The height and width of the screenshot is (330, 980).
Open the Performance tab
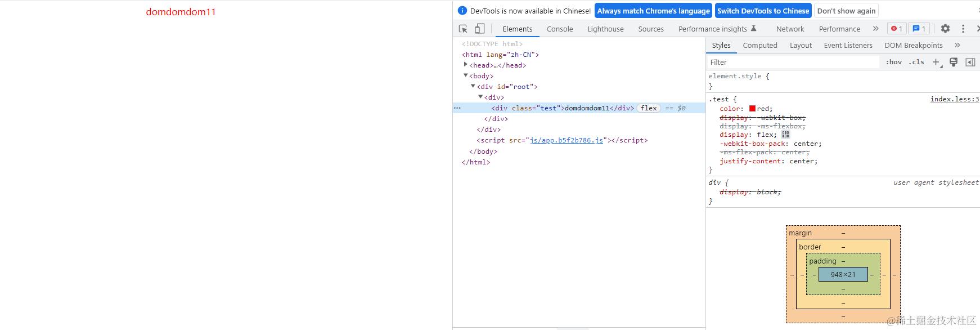click(839, 29)
